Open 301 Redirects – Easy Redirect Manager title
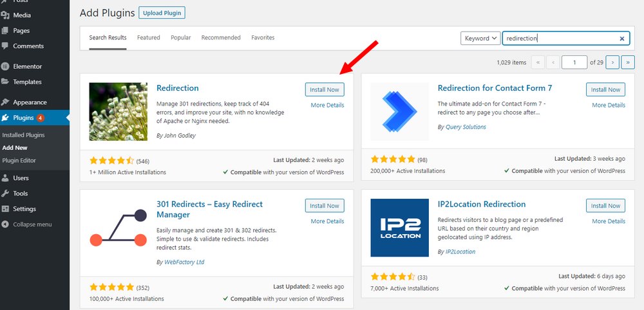 pyautogui.click(x=209, y=210)
